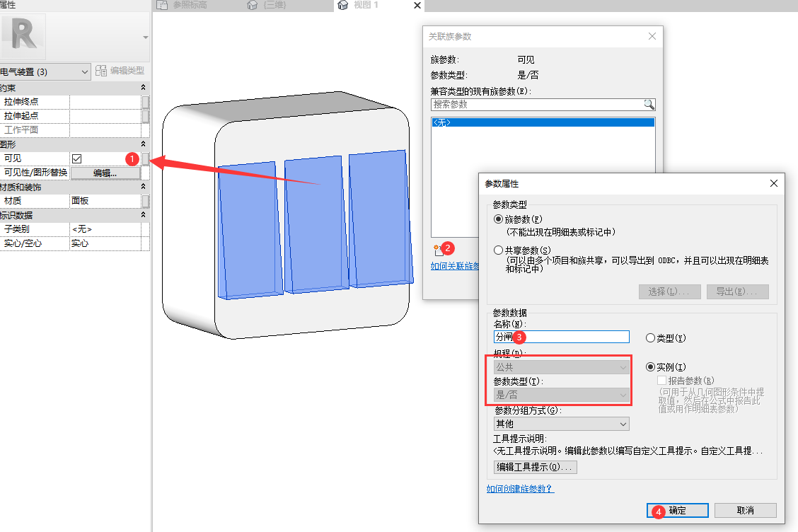The image size is (798, 532).
Task: Click the 取消 button
Action: pos(745,510)
